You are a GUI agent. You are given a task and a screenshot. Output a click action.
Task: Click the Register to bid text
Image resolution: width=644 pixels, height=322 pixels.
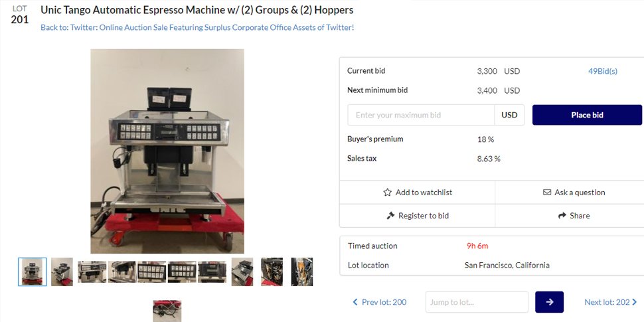click(x=424, y=216)
